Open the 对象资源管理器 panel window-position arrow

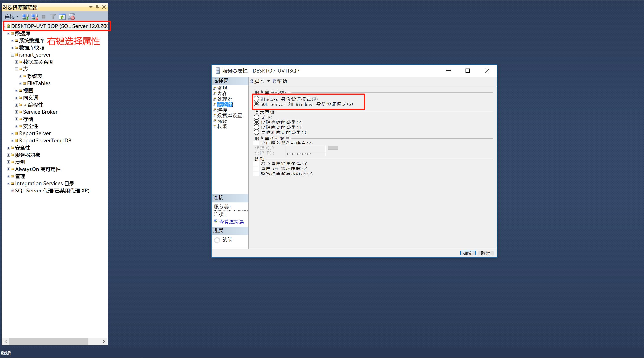pos(91,7)
